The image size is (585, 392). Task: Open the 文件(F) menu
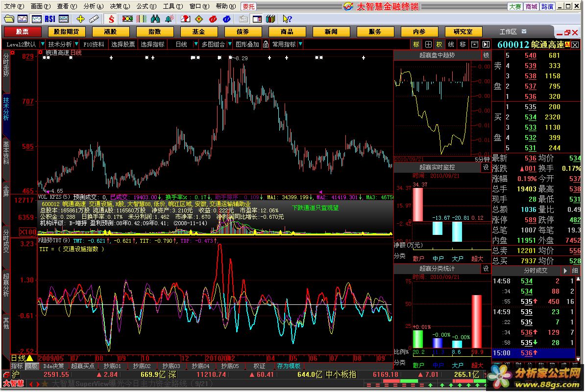[14, 6]
